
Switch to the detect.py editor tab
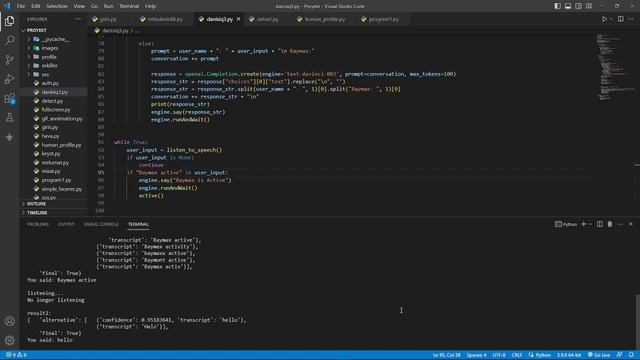268,19
